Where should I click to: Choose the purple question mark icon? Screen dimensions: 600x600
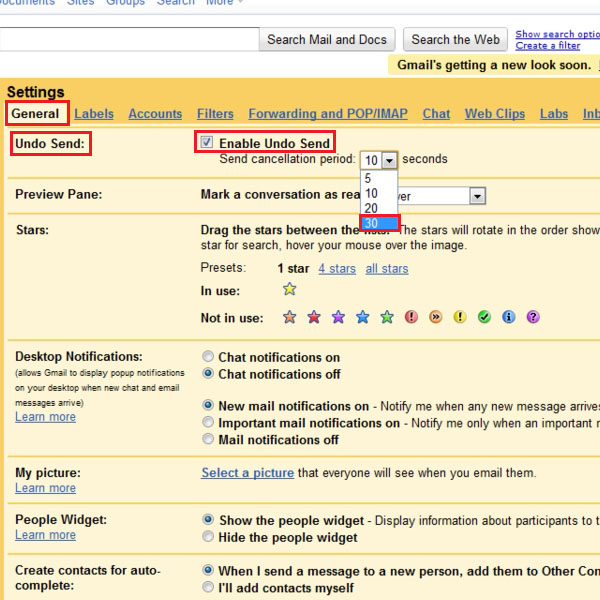click(533, 317)
